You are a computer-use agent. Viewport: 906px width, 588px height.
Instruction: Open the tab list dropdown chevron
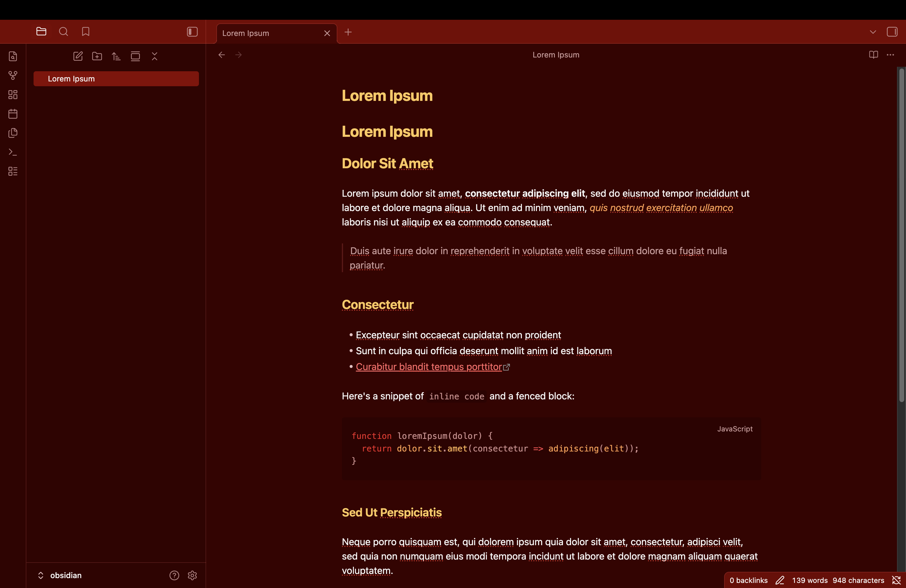[873, 32]
